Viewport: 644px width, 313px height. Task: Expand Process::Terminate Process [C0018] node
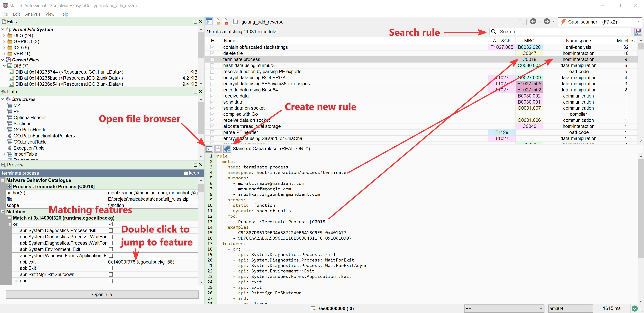coord(10,187)
